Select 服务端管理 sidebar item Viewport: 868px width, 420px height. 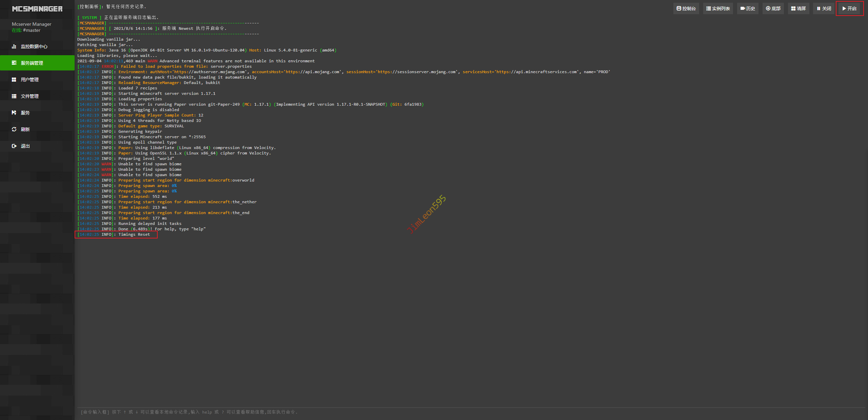[x=32, y=63]
